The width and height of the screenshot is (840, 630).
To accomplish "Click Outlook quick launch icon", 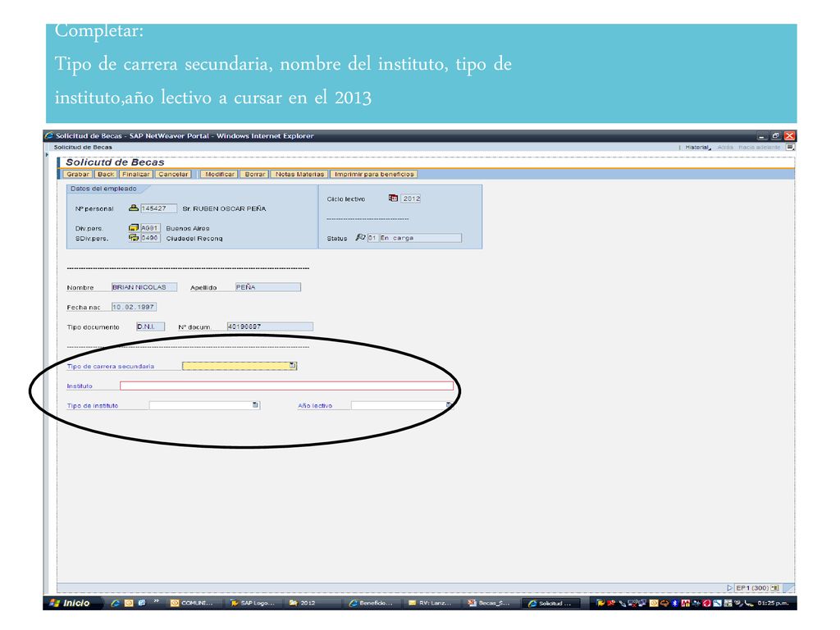I will tap(129, 603).
